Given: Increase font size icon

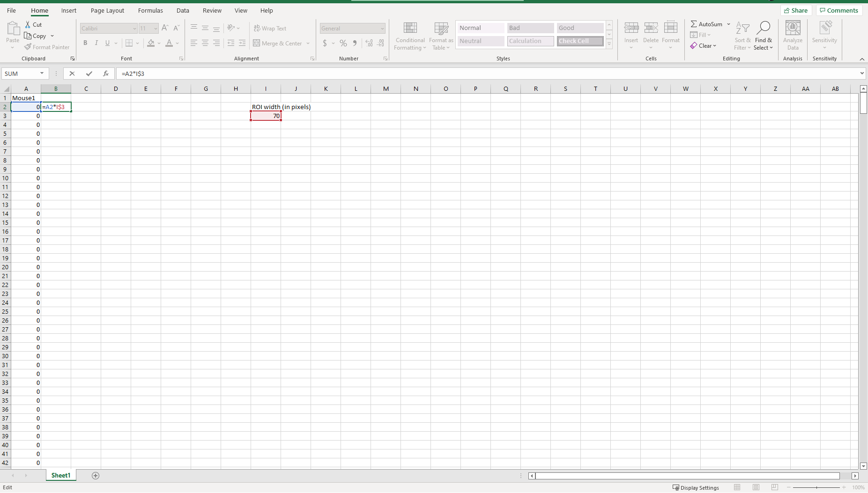Looking at the screenshot, I should (x=165, y=28).
